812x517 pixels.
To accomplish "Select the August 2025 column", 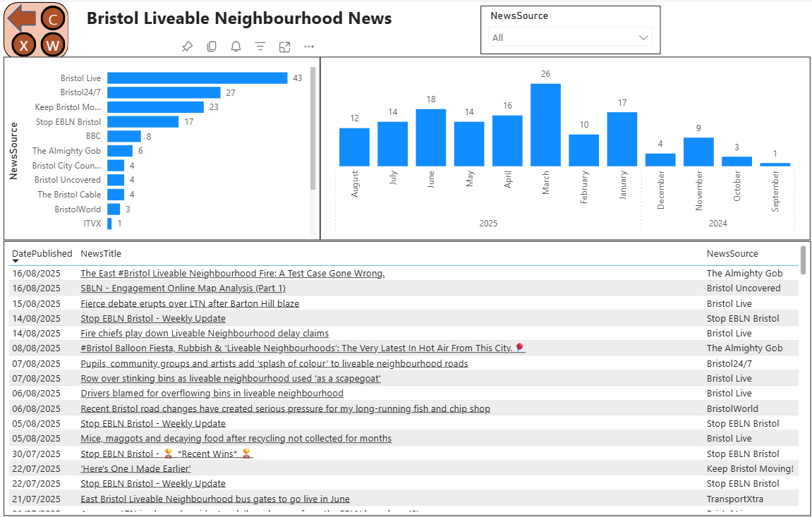I will point(354,147).
